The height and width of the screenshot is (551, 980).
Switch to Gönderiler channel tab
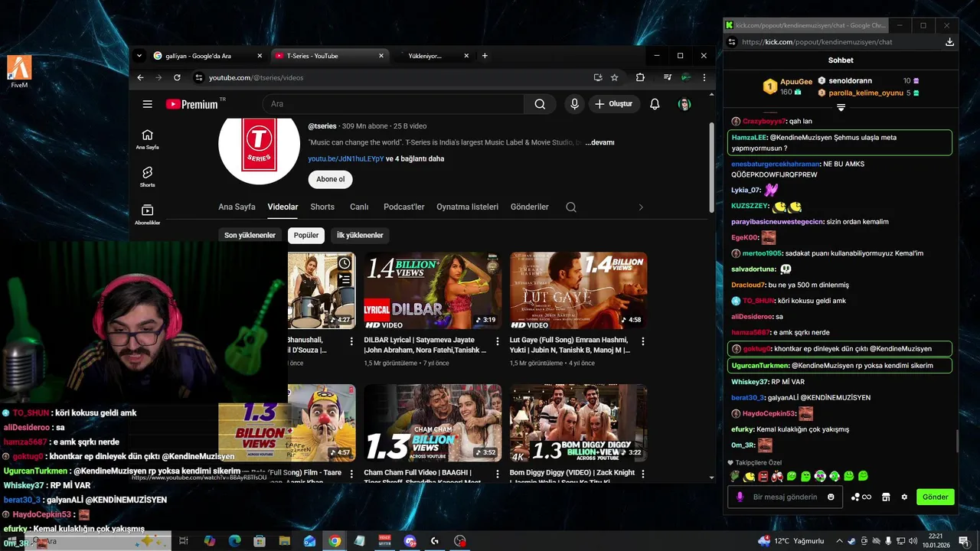click(529, 207)
